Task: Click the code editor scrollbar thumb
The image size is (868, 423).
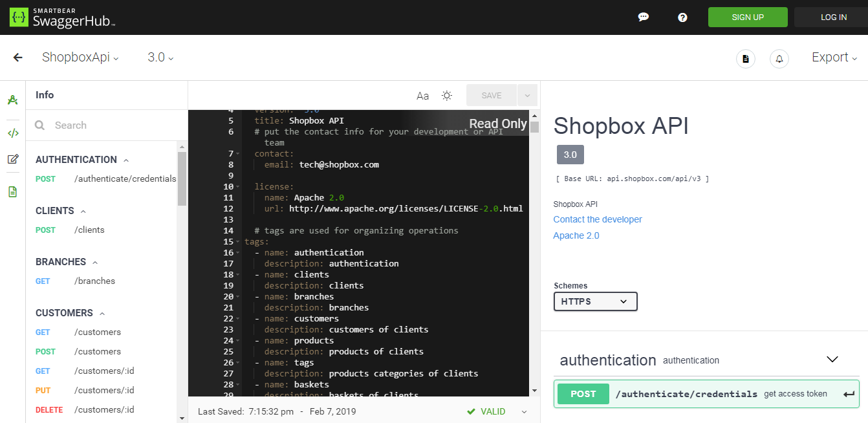Action: (534, 127)
